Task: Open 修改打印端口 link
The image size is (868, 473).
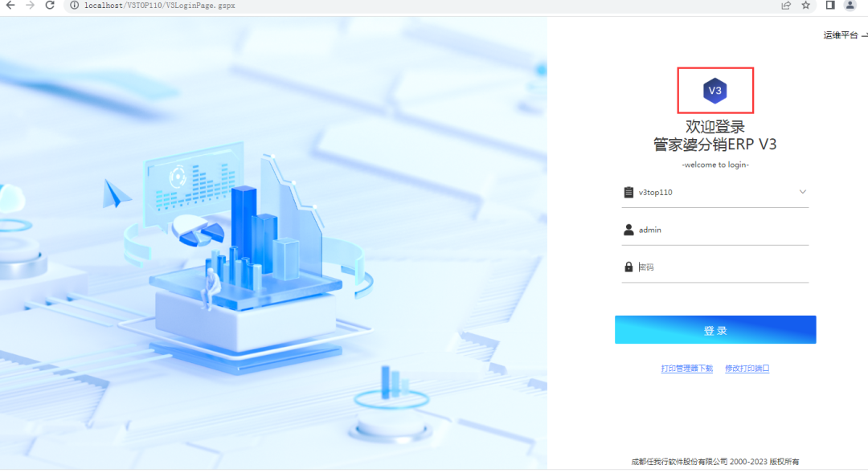Action: click(747, 369)
